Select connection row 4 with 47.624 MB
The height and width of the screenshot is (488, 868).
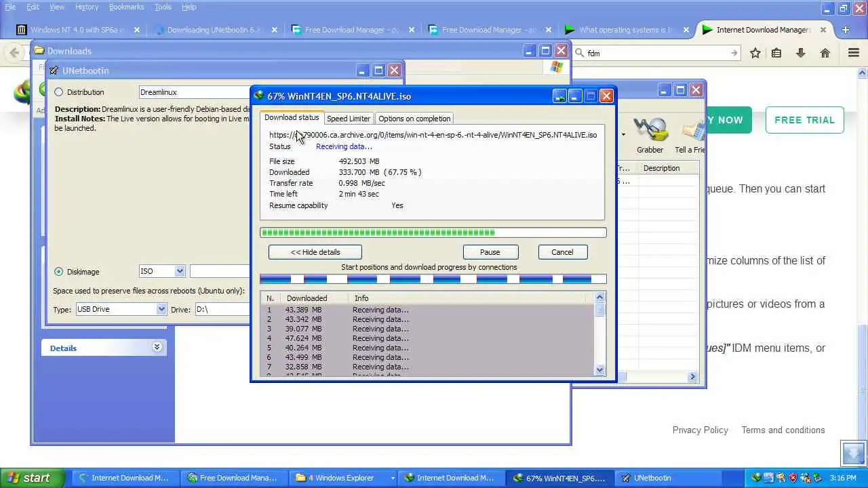[x=428, y=338]
